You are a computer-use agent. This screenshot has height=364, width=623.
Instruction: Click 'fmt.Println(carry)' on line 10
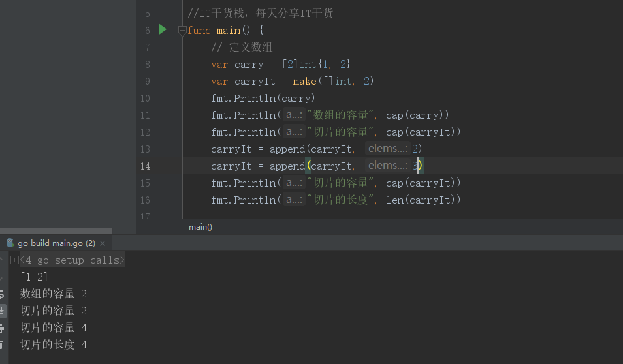coord(263,98)
